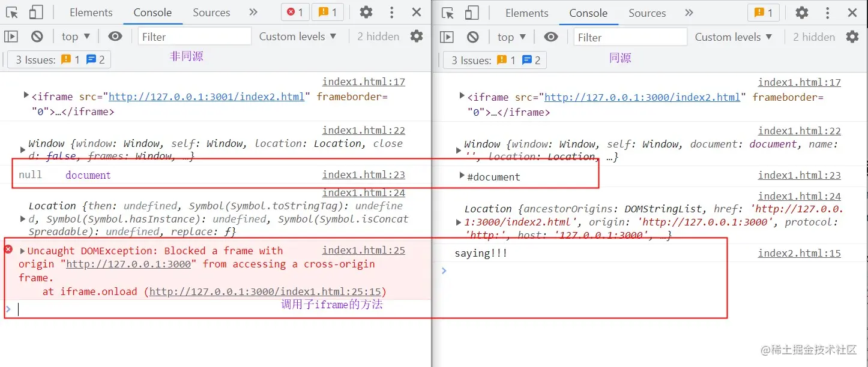Open index1.html:25 link in error row
868x367 pixels.
click(x=364, y=251)
